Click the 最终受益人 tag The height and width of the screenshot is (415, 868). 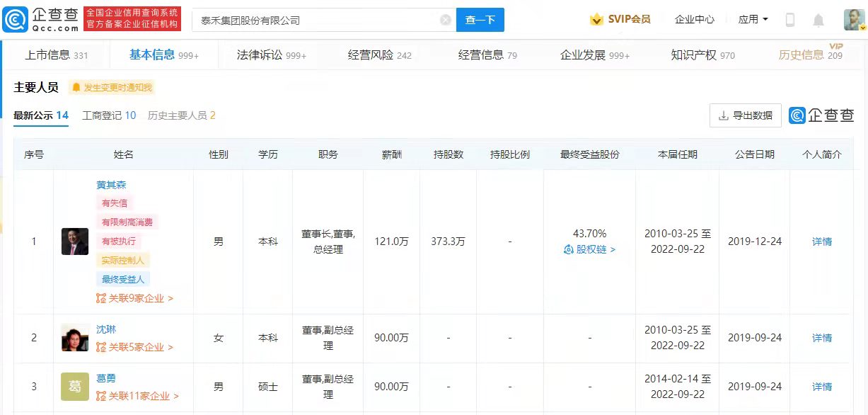click(123, 279)
